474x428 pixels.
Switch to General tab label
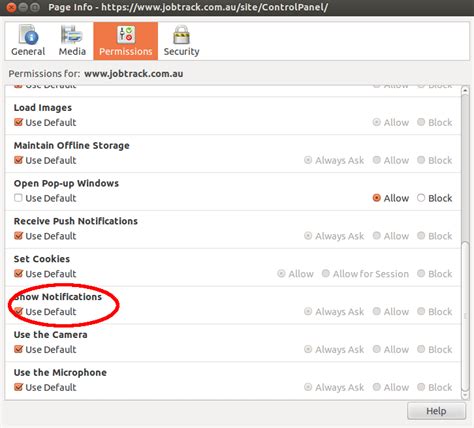pyautogui.click(x=28, y=52)
